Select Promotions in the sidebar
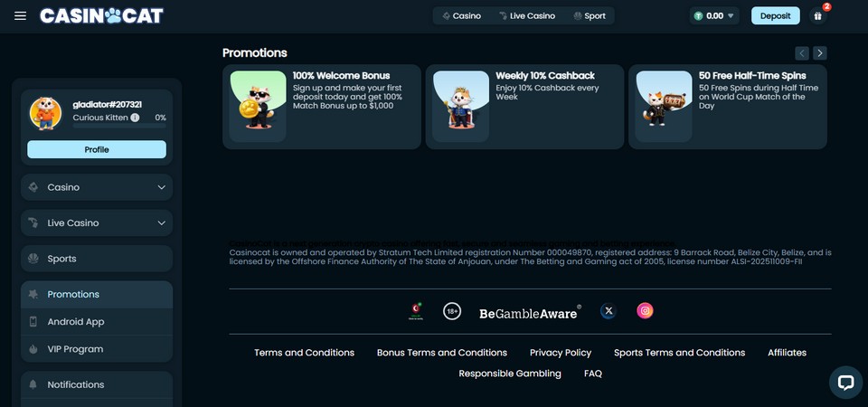 coord(97,294)
